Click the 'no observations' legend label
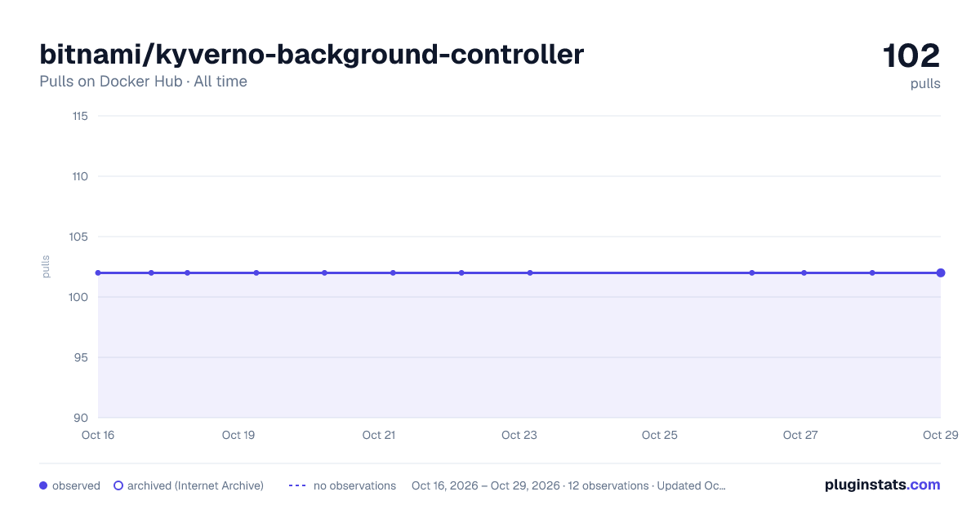Viewport: 980px width, 514px height. (354, 485)
